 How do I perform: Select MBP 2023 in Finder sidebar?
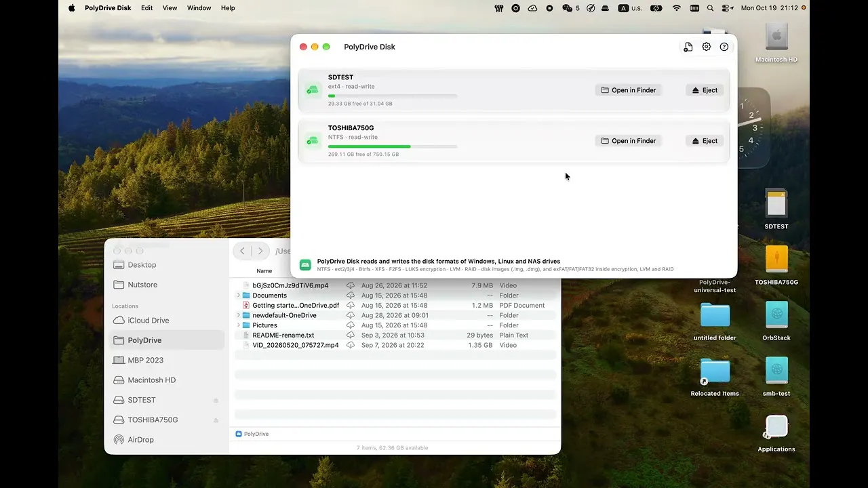167,360
